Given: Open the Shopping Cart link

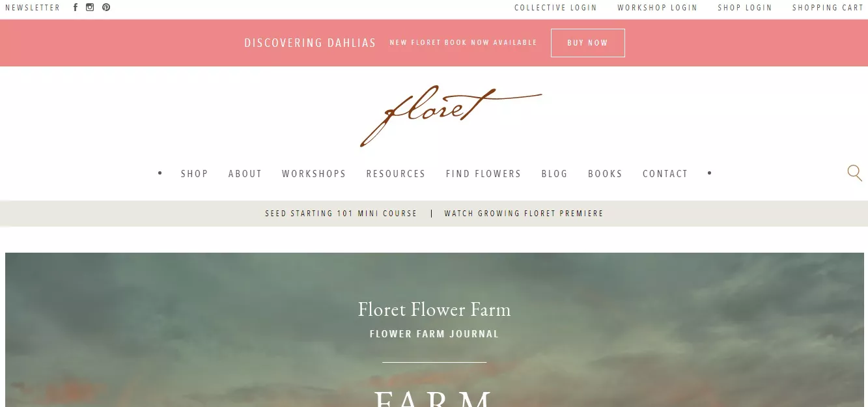Looking at the screenshot, I should [x=828, y=8].
